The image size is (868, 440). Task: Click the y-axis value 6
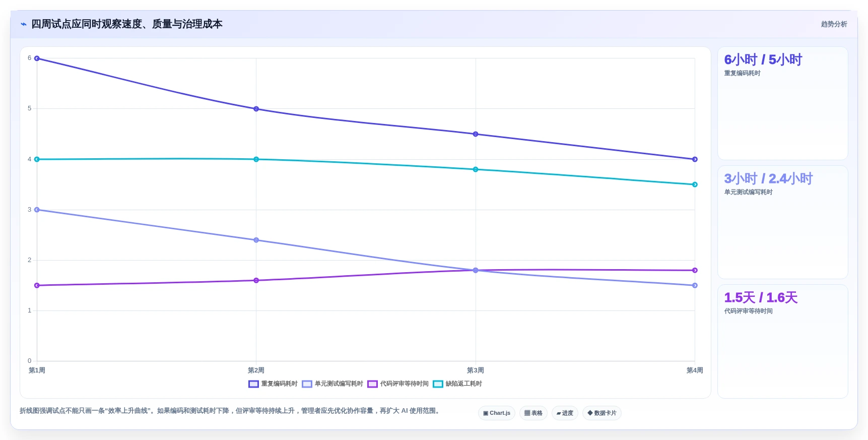pyautogui.click(x=29, y=58)
